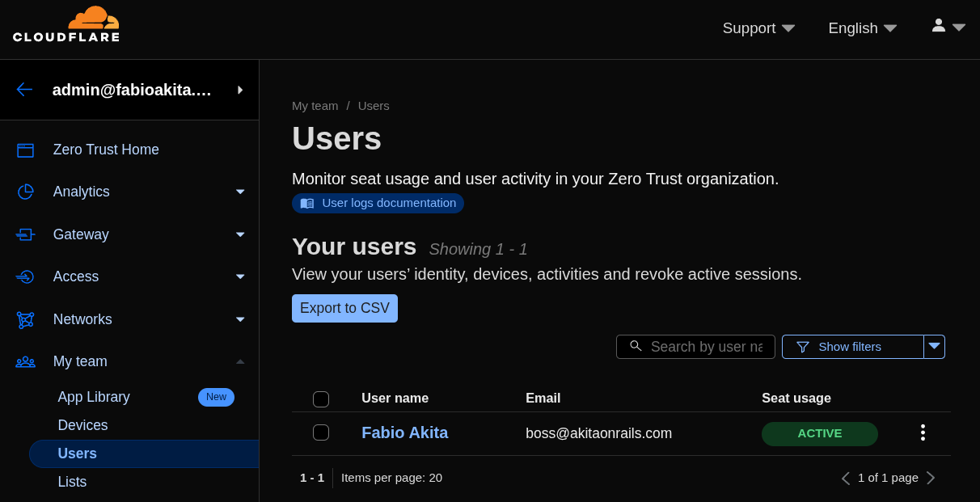Click the Export to CSV button
Screen dimensions: 980x502
pos(344,308)
